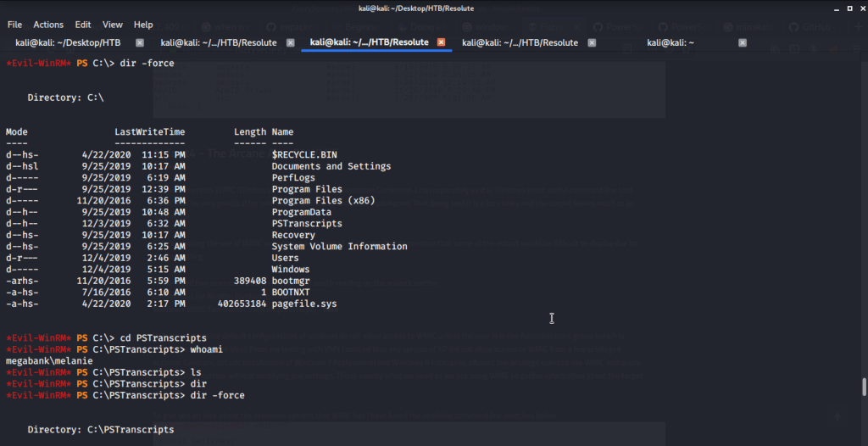This screenshot has height=446, width=868.
Task: Open the File menu
Action: (x=15, y=25)
